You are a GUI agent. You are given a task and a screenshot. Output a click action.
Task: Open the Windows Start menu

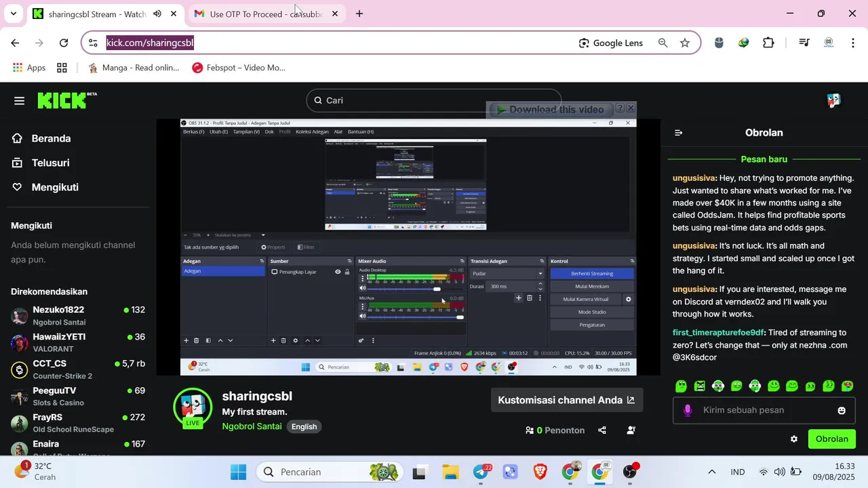239,472
